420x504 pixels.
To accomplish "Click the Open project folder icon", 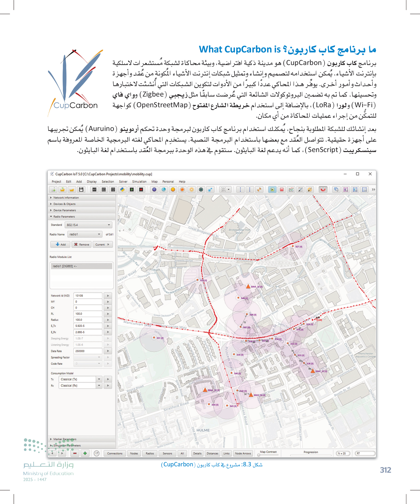I will click(62, 190).
